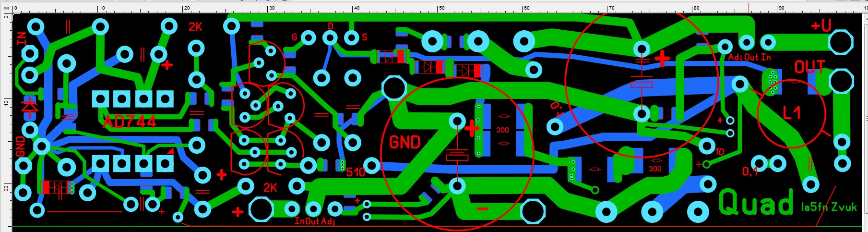
Task: Select the InOutAdj label at bottom
Action: pos(314,221)
